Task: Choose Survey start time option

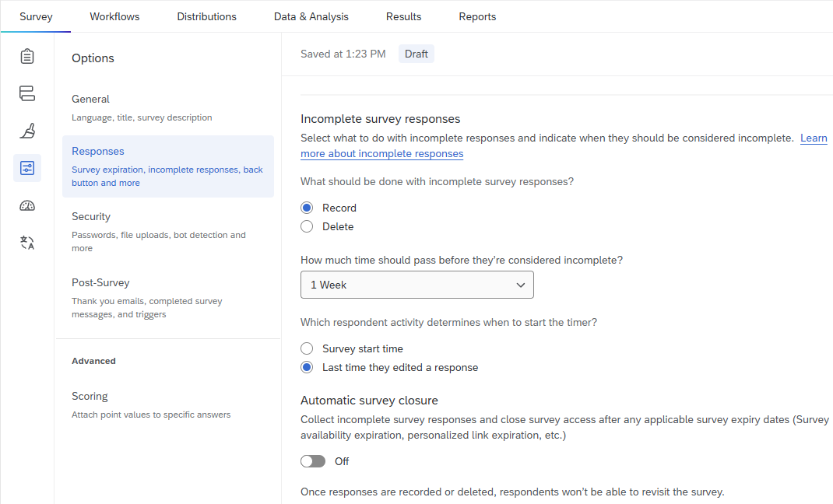Action: 307,348
